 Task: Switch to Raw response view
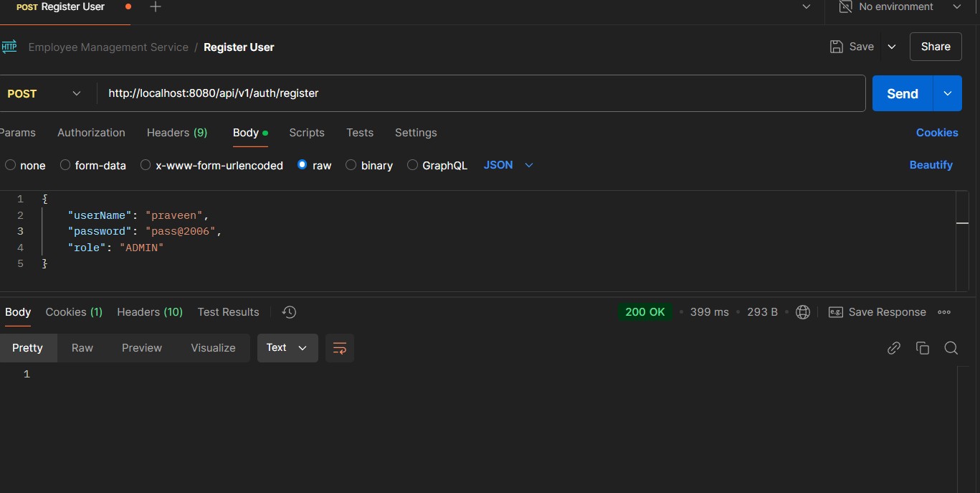point(82,348)
